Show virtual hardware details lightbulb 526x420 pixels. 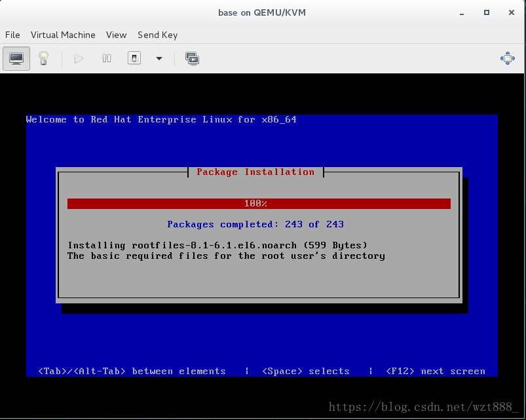point(43,59)
